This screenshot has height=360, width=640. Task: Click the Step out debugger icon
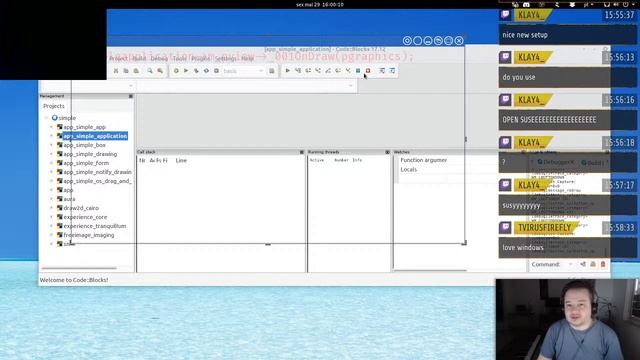(x=328, y=71)
